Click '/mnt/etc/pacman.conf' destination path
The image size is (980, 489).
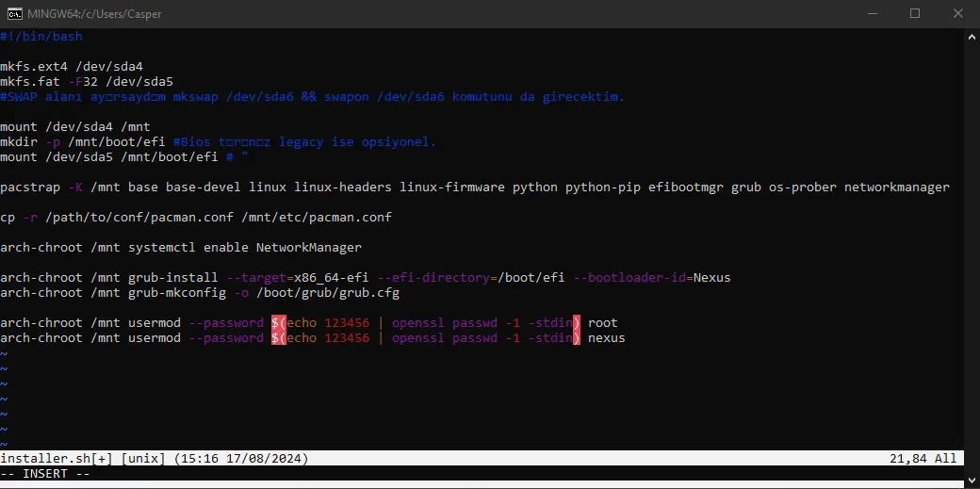(x=317, y=217)
